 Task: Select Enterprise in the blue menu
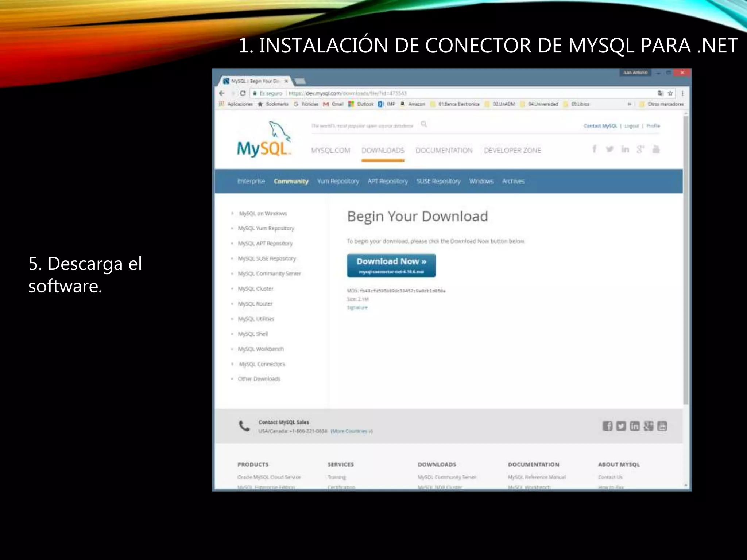(251, 181)
